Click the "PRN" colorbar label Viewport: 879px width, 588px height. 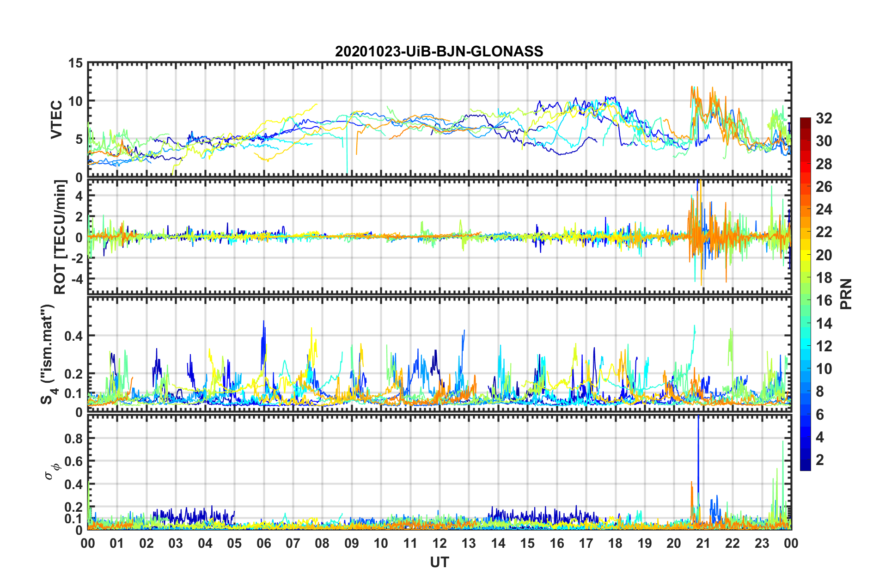[x=846, y=294]
